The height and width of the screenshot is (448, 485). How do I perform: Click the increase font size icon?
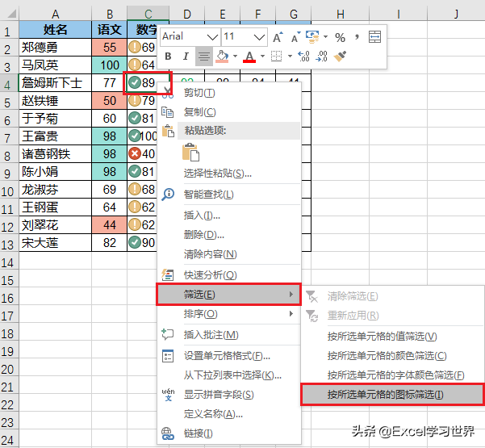278,37
